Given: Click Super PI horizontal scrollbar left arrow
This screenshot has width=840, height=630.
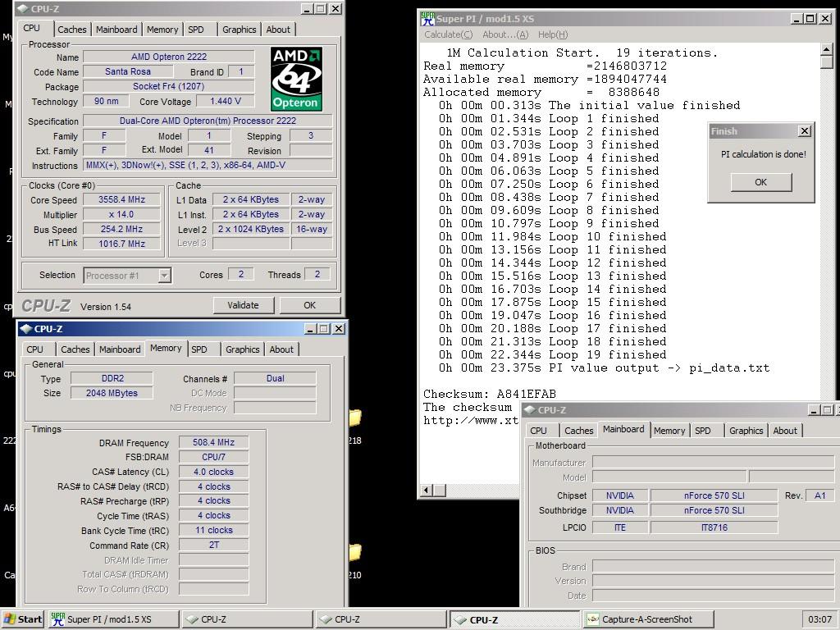Looking at the screenshot, I should click(x=427, y=491).
